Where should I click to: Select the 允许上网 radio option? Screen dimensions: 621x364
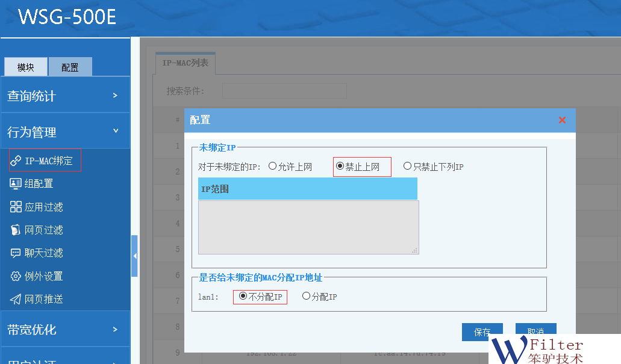click(x=273, y=167)
